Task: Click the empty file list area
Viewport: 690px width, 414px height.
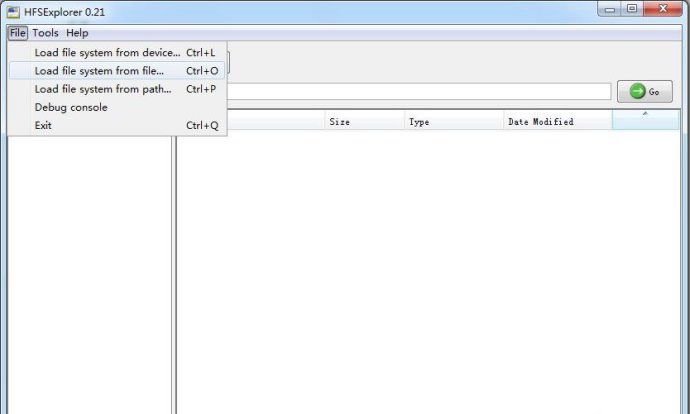Action: click(x=430, y=270)
